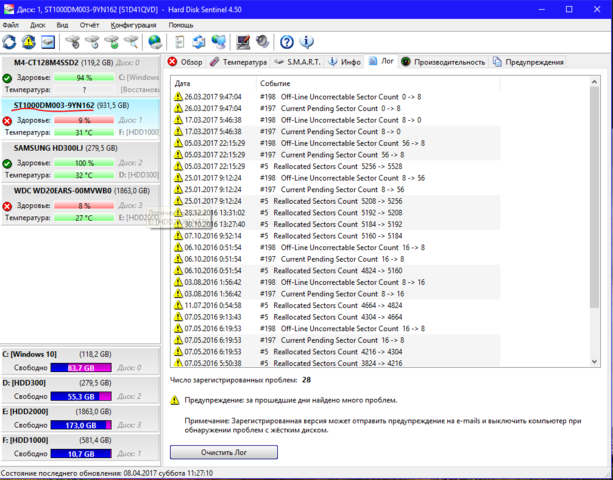Select log row 'Reallocated Sectors Count 4824 -> 5160'
The image size is (613, 480).
335,270
